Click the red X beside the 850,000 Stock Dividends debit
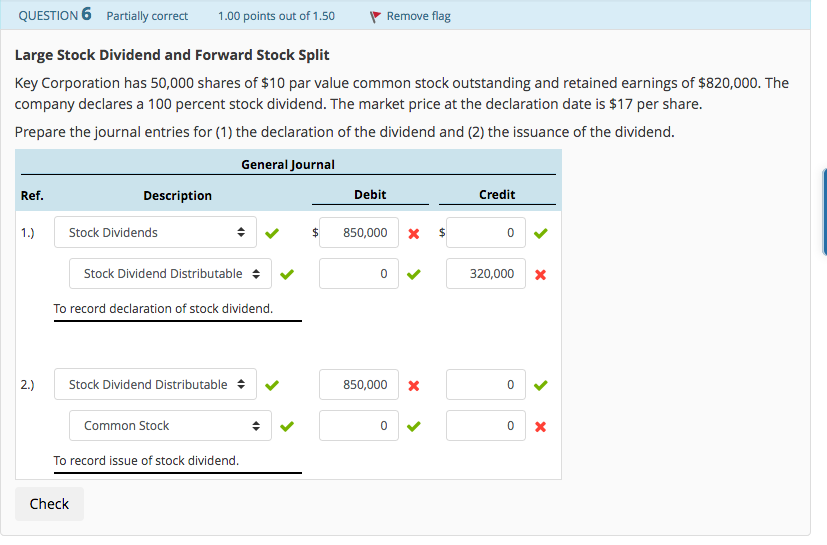 click(x=414, y=233)
